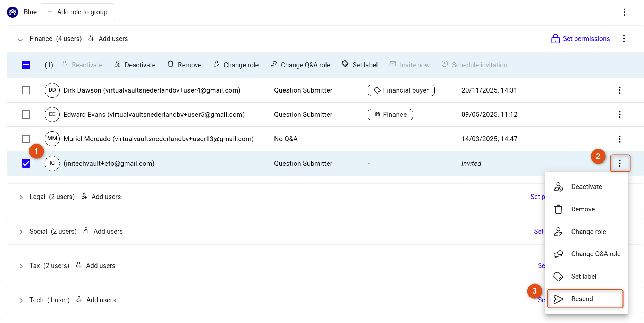Toggle the select-all checkbox in the Finance toolbar
This screenshot has height=323, width=644.
[x=26, y=65]
